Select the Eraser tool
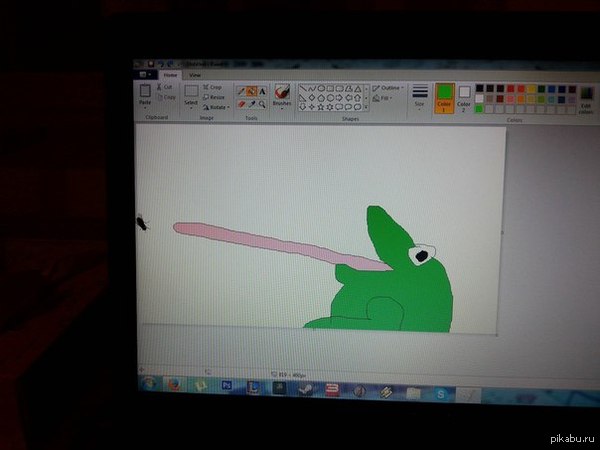This screenshot has width=600, height=450. pyautogui.click(x=241, y=104)
